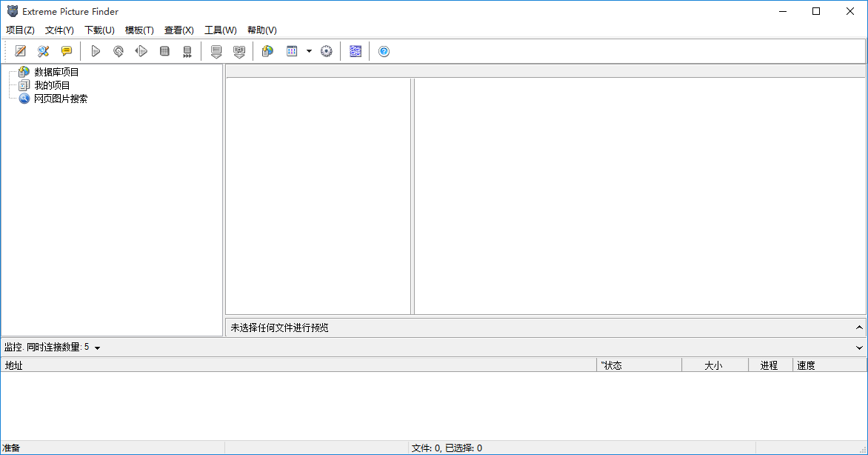Open the 下载(U) menu
This screenshot has width=868, height=455.
click(100, 30)
